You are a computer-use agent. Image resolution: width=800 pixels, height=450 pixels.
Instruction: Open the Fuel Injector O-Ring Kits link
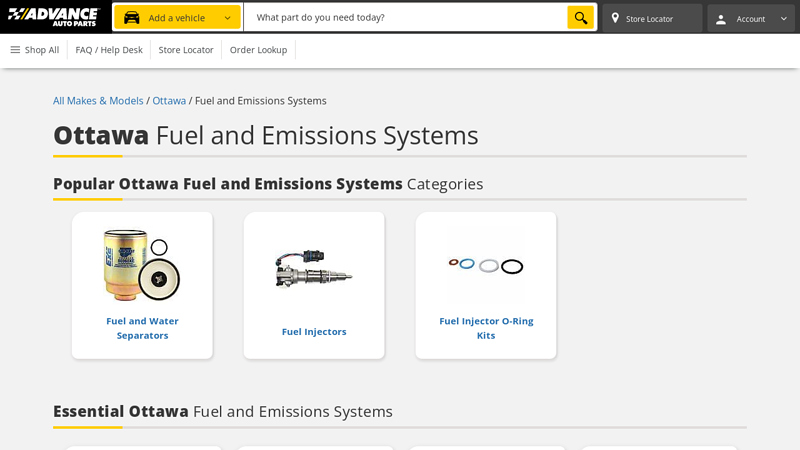(486, 328)
